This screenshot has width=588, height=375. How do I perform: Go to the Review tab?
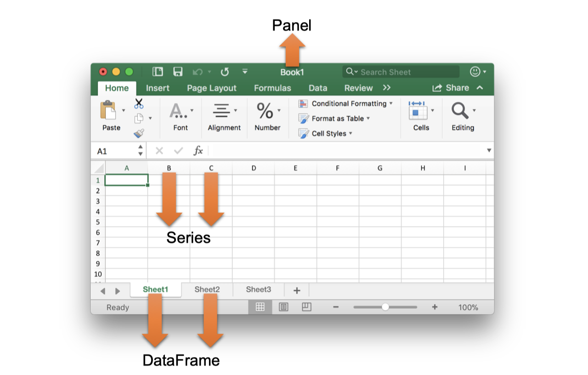(358, 88)
